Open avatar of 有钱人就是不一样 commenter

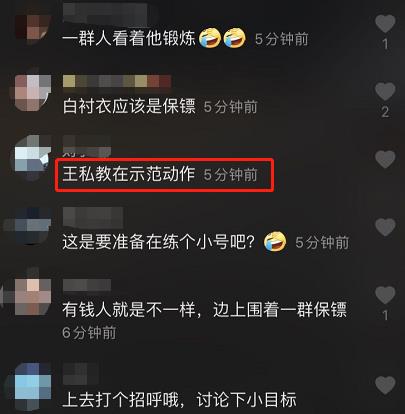(33, 296)
